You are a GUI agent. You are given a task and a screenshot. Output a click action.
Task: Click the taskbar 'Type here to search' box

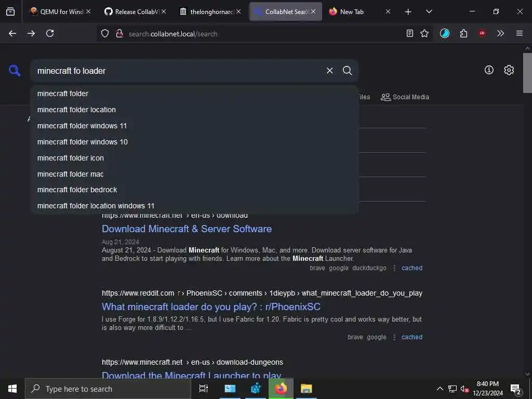[x=108, y=389]
